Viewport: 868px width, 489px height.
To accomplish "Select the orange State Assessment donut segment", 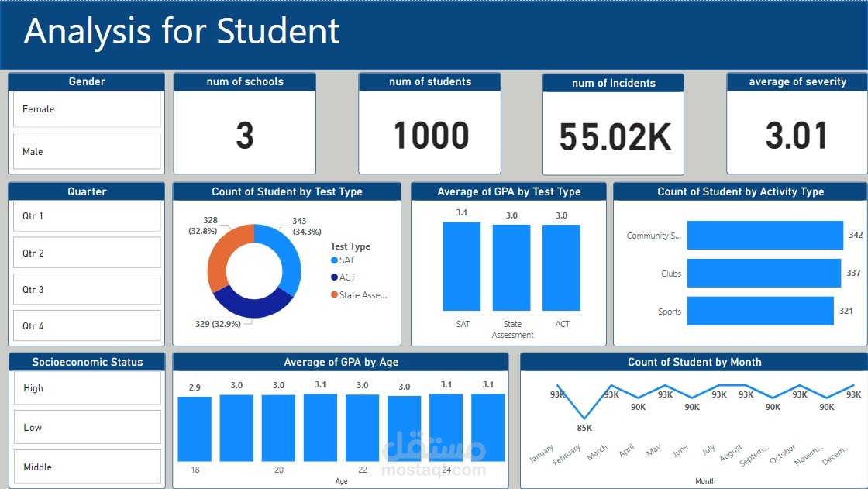I will (x=220, y=255).
